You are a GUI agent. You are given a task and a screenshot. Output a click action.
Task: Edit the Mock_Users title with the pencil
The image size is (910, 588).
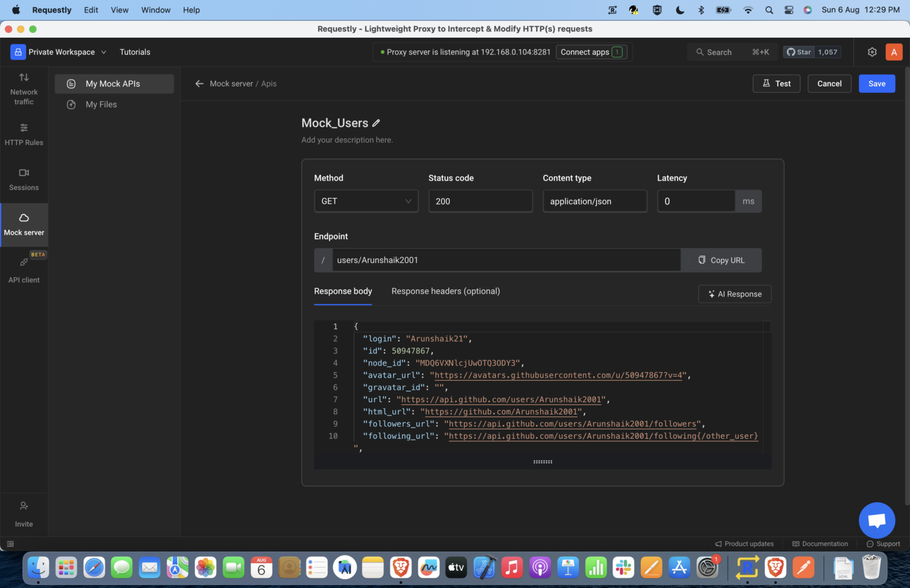(376, 123)
